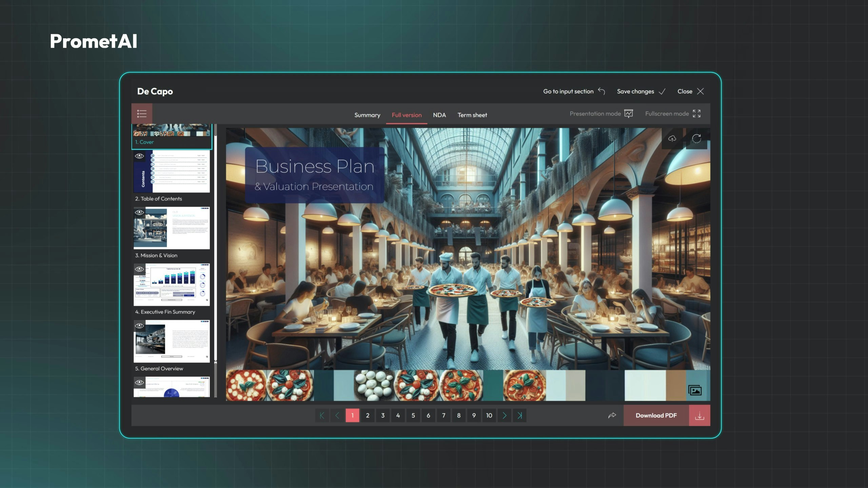
Task: Jump to the first page arrow
Action: coord(322,415)
